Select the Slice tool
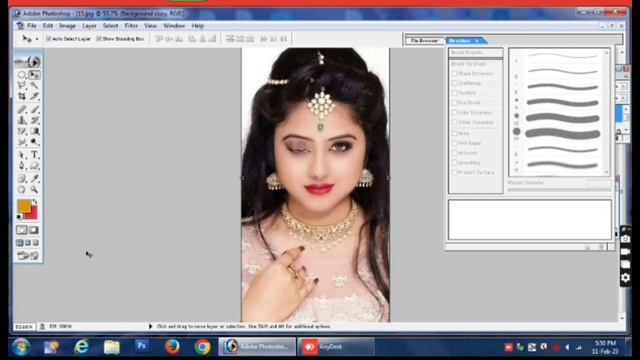This screenshot has height=360, width=640. pos(34,96)
